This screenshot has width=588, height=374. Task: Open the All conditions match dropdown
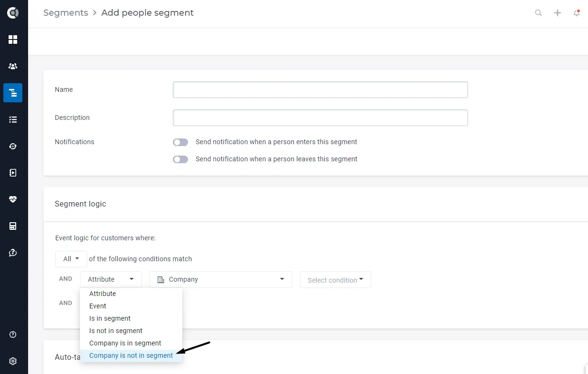pyautogui.click(x=71, y=259)
